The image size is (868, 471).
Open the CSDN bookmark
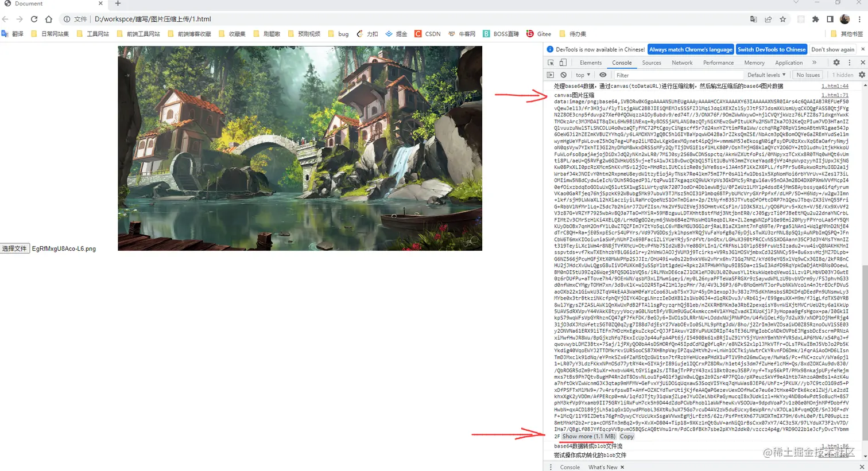pos(427,34)
